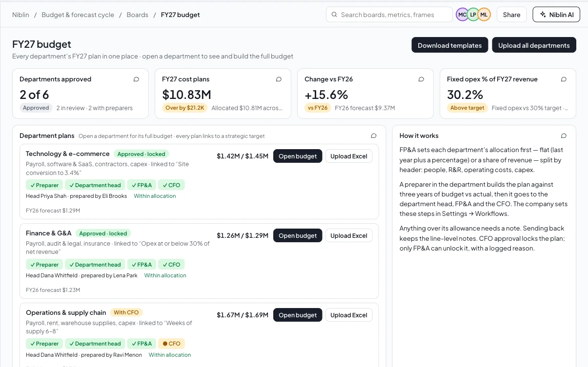
Task: Open comment icon on Fixed opex card
Action: click(x=564, y=79)
